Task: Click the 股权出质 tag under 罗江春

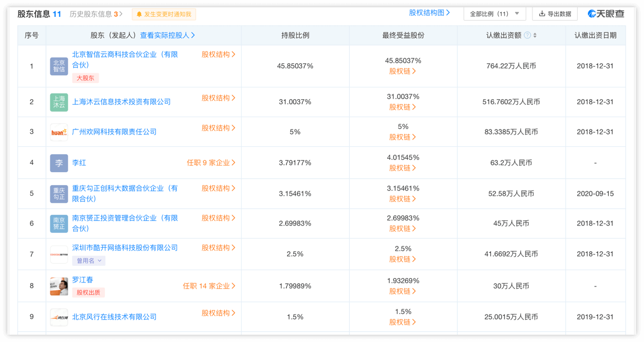Action: [89, 293]
